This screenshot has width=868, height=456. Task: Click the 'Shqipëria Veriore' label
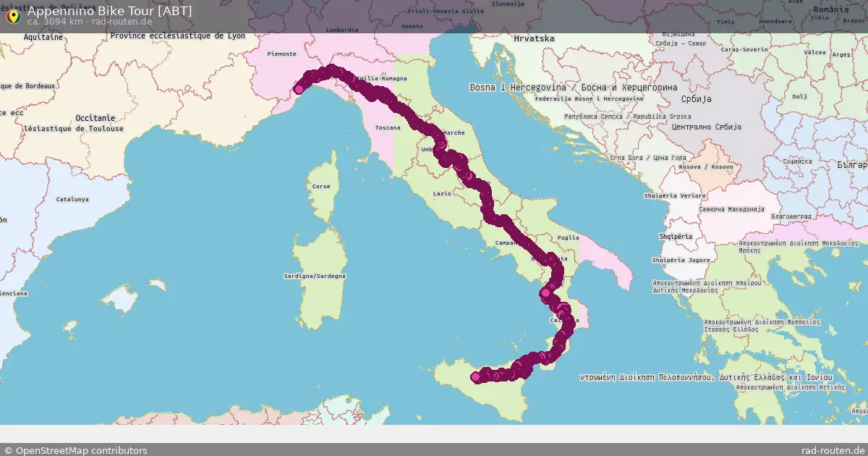[x=674, y=195]
